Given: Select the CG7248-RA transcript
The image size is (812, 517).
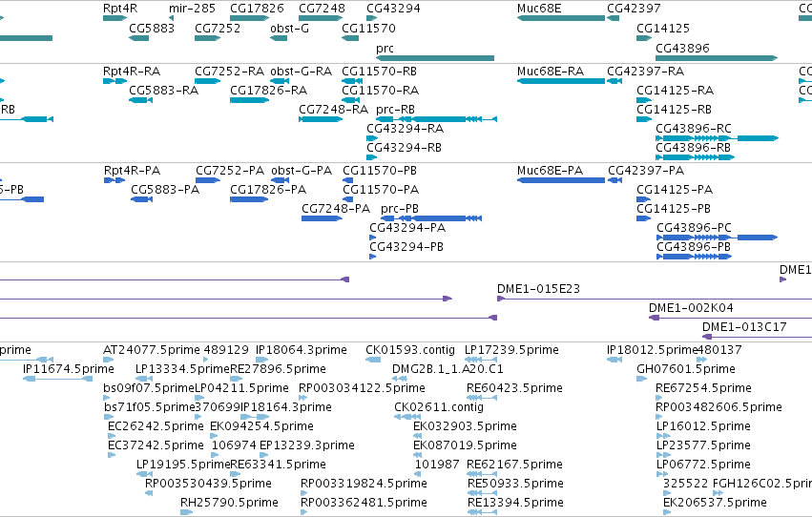Looking at the screenshot, I should 321,119.
